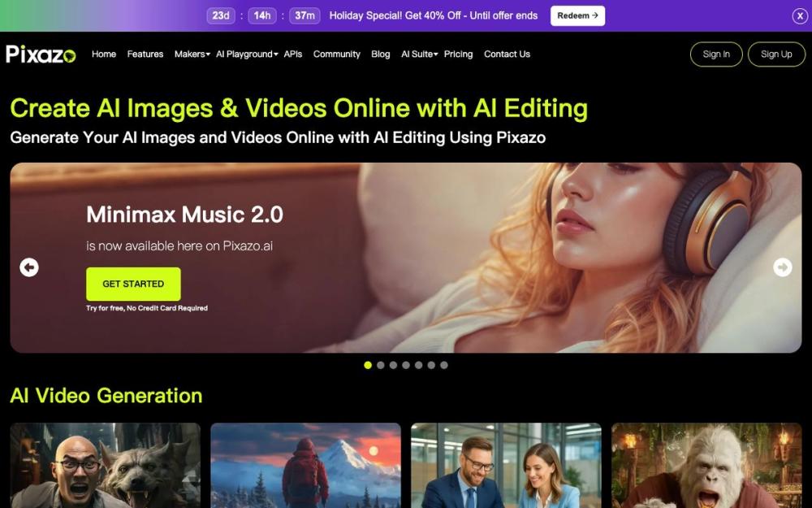Click the 14h countdown hours box
Image resolution: width=812 pixels, height=508 pixels.
[262, 15]
